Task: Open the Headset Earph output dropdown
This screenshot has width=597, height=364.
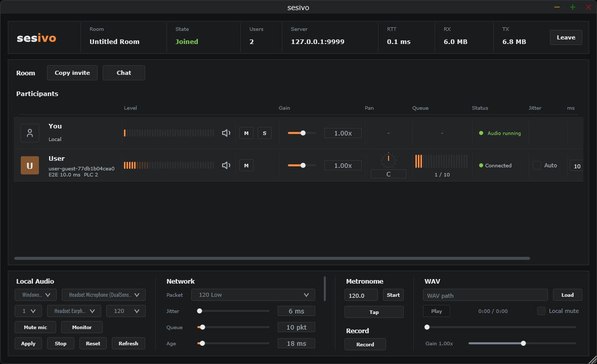Action: pos(74,311)
